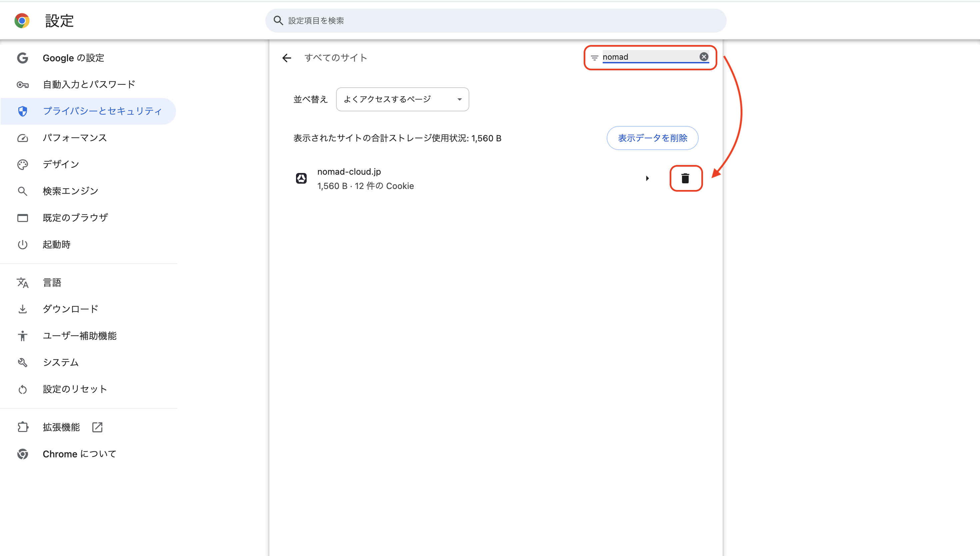Click the download arrow icon
The image size is (980, 556).
[x=23, y=309]
